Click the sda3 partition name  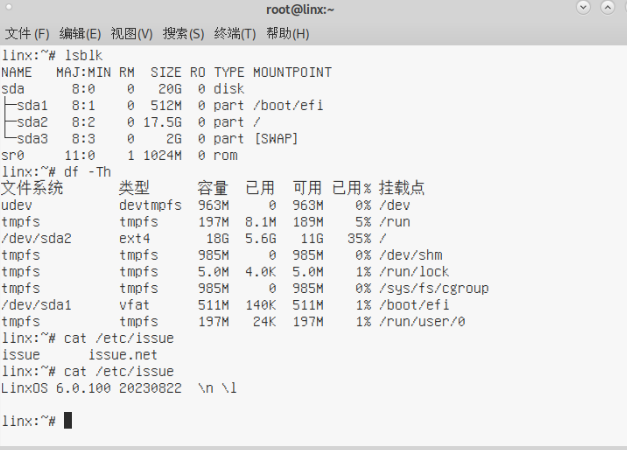32,139
